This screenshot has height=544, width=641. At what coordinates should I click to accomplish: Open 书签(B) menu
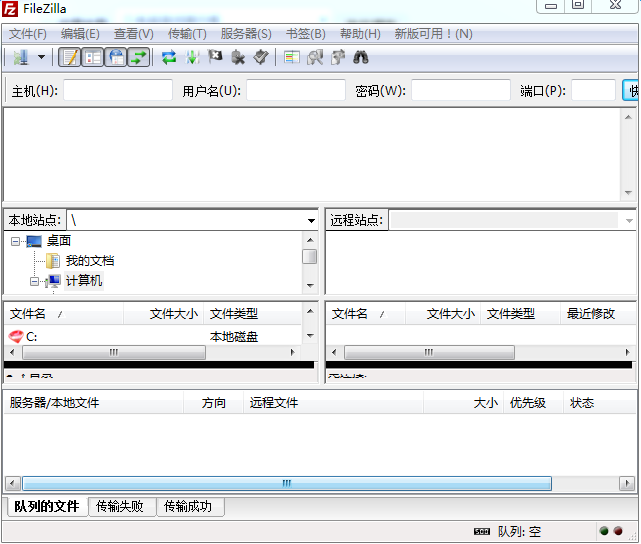click(x=306, y=34)
